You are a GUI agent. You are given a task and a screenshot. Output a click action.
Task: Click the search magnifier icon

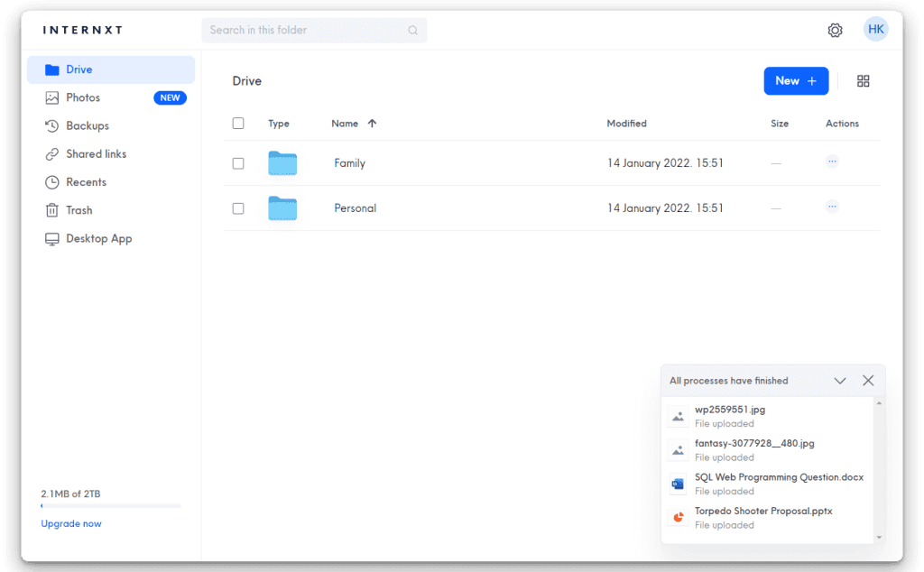[x=412, y=31]
